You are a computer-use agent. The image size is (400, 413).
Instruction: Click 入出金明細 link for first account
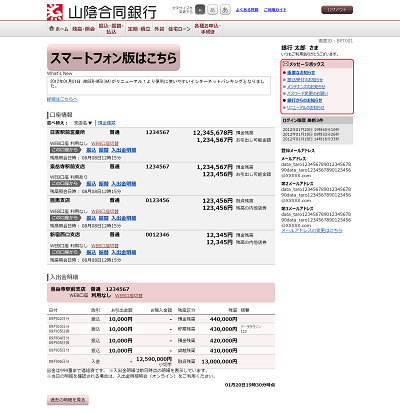(x=124, y=150)
